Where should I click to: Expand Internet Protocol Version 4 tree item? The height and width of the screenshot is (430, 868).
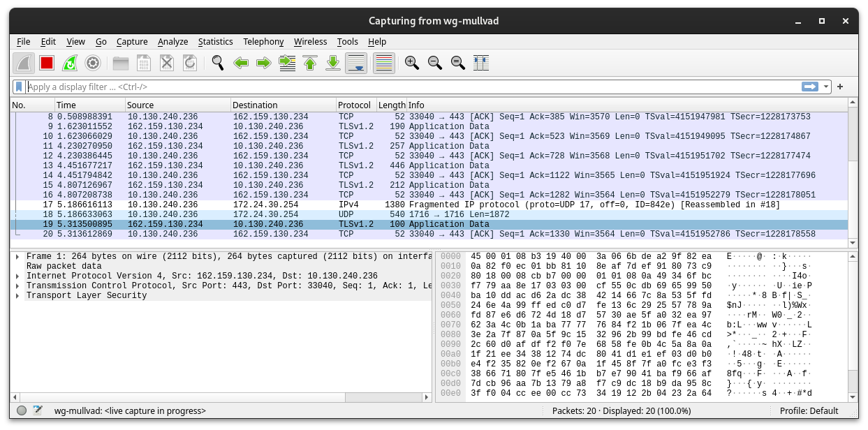click(x=18, y=276)
